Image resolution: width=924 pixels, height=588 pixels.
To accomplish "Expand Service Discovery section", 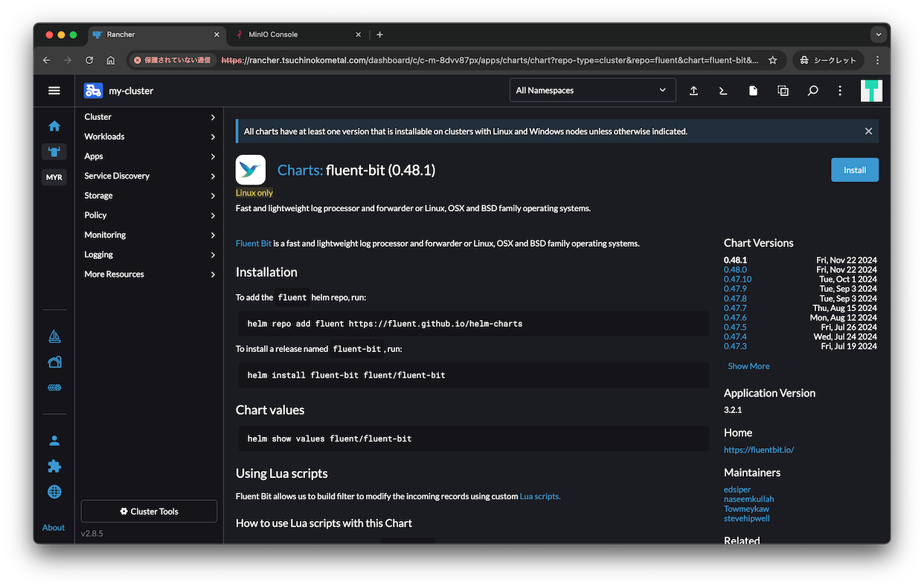I will 150,176.
